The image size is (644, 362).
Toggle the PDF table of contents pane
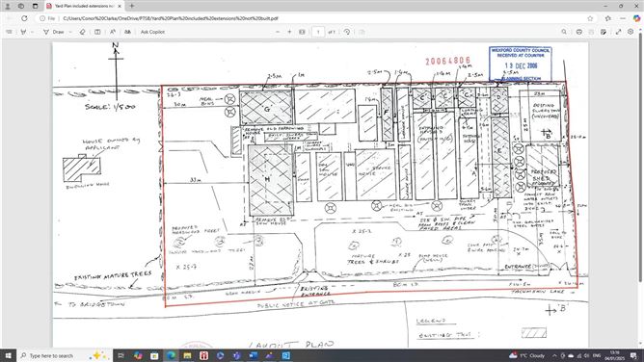pos(9,32)
